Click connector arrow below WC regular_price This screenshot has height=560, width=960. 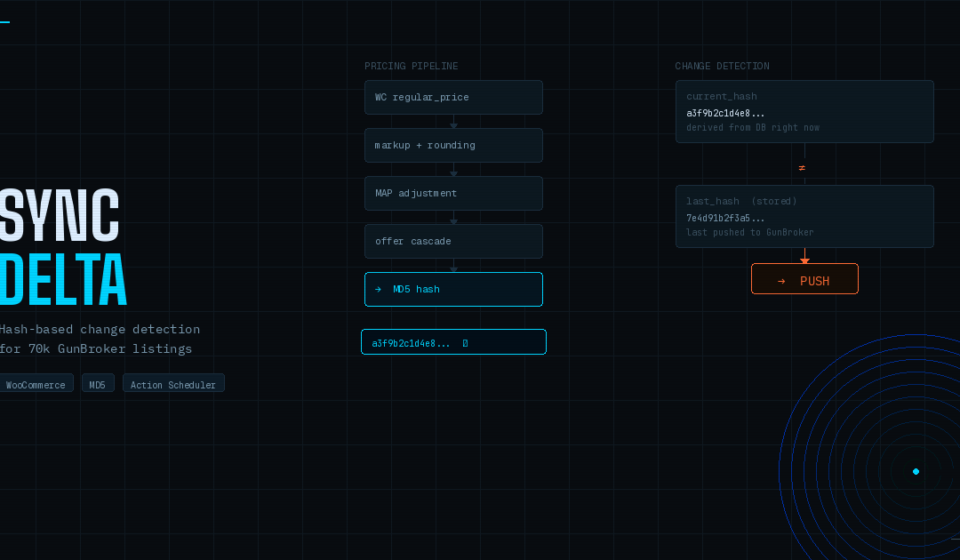coord(453,125)
